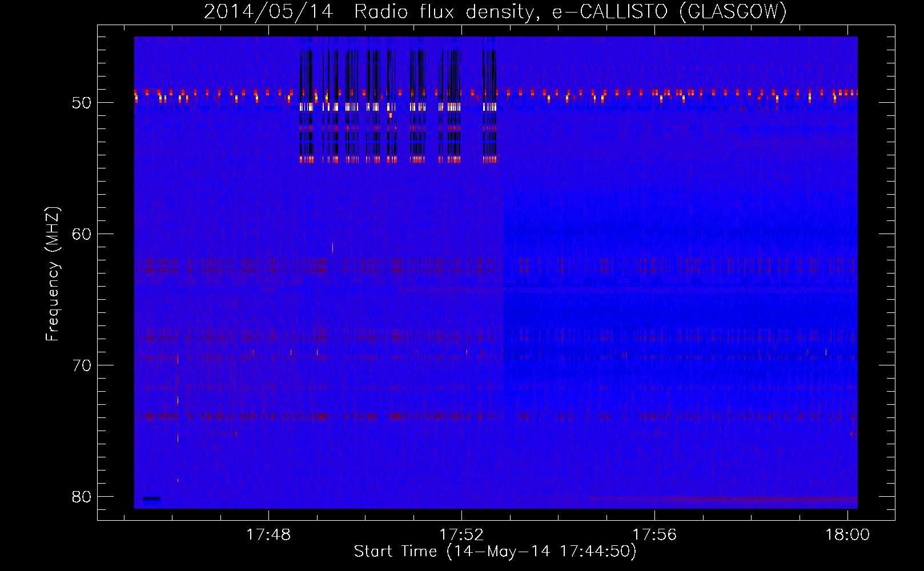Click the 17:48 time tick label
This screenshot has width=924, height=571.
[268, 535]
